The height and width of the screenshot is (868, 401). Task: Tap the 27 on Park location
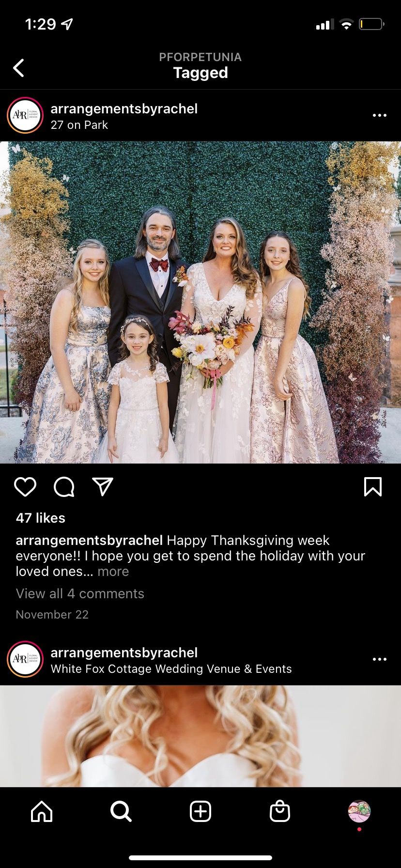click(x=79, y=125)
